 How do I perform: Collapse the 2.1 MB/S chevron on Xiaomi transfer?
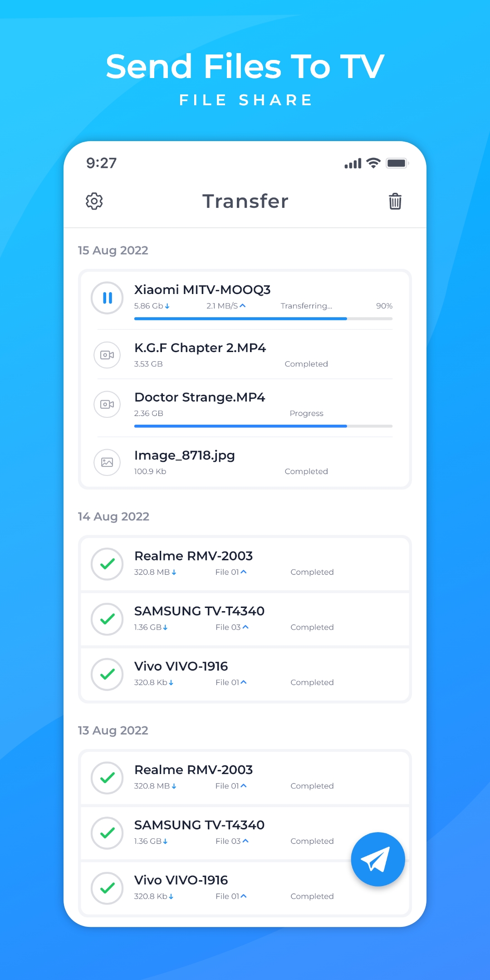click(243, 306)
